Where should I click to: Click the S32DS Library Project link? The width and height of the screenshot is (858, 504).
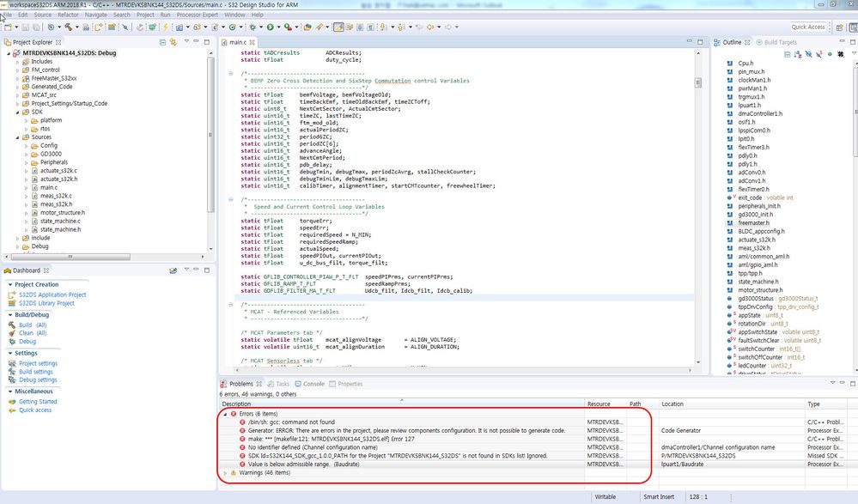(46, 303)
